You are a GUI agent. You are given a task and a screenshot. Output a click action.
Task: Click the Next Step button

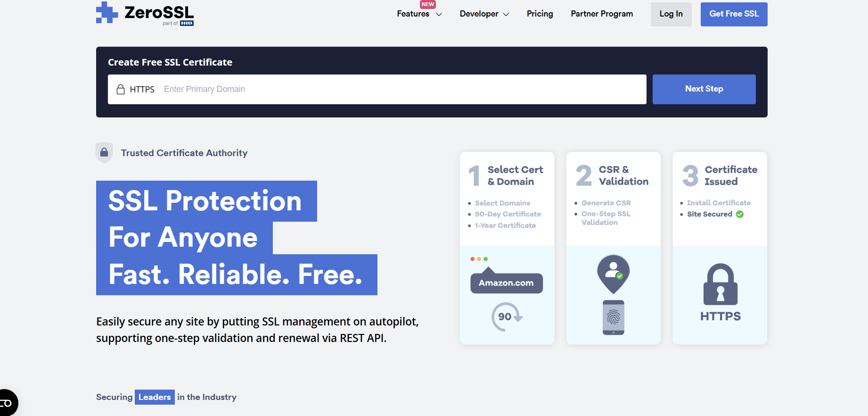coord(704,89)
